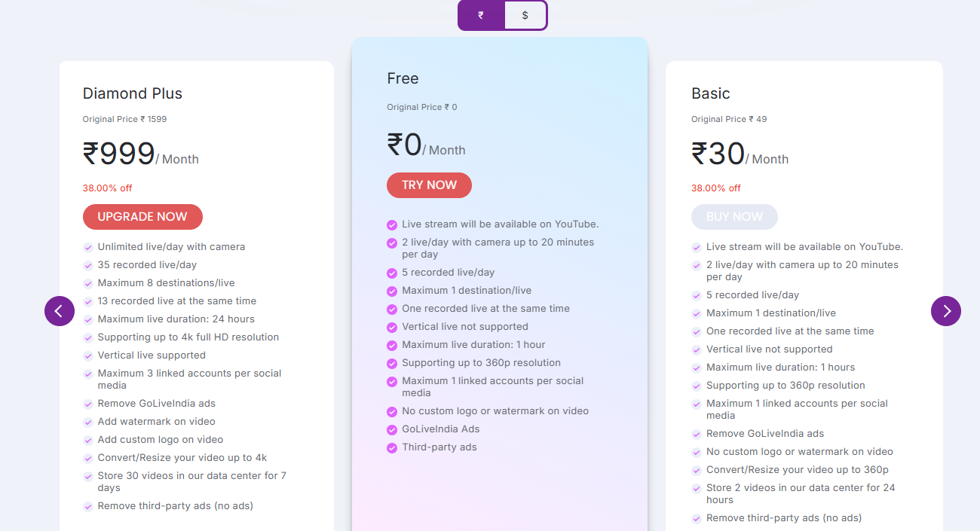Screen dimensions: 980x531
Task: Click checkmark beside Free plan's YouTube live stream
Action: [392, 225]
